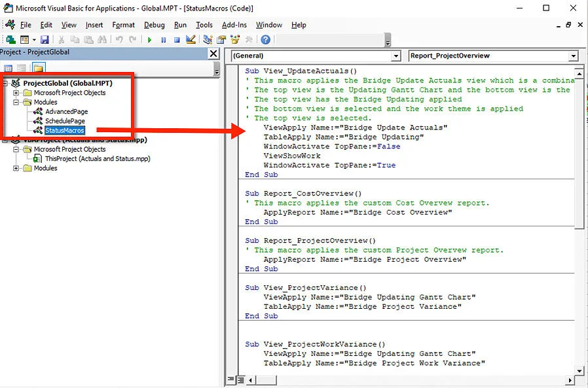Select ProjectGlobal (Global.MPT) tree node

click(67, 83)
